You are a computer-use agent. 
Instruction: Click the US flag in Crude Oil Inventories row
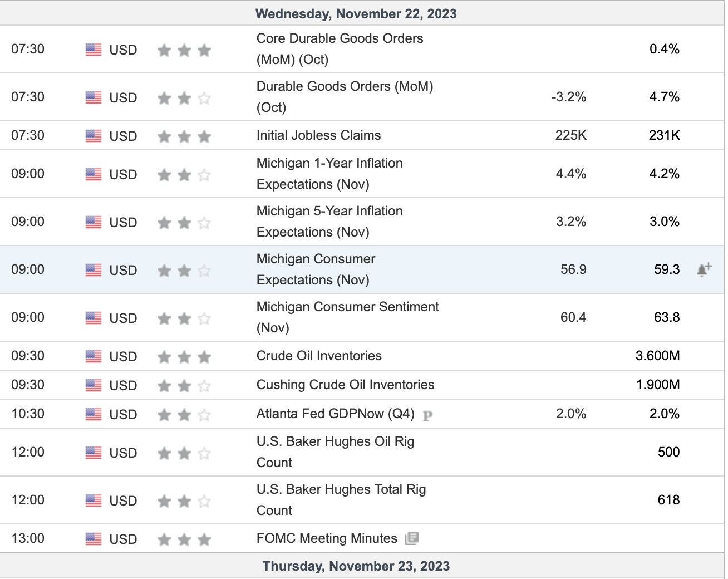tap(94, 356)
